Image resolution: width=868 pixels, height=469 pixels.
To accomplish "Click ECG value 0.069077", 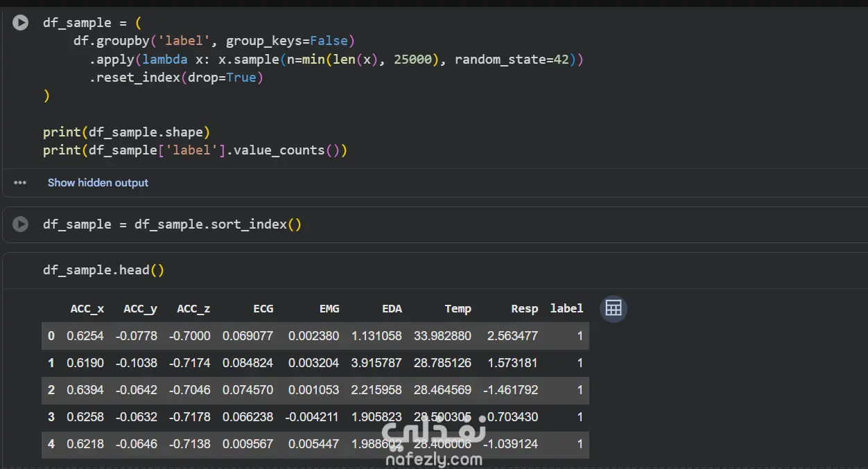I will 248,336.
